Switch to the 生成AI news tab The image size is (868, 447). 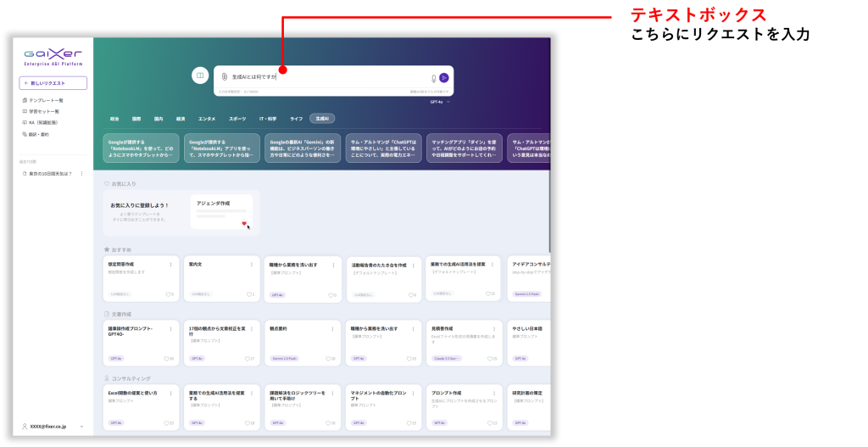(x=322, y=119)
